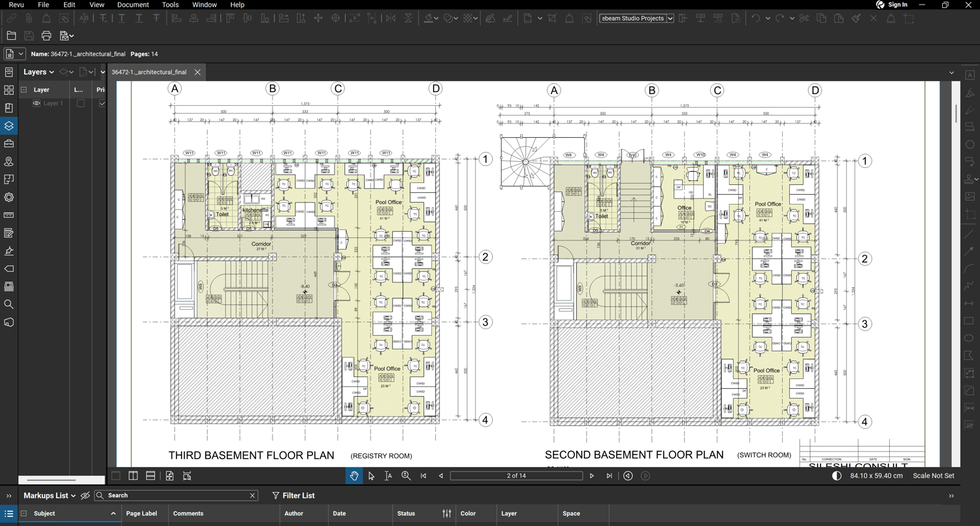Click Scale Not Set in status bar
Screen dimensions: 980x526
(934, 476)
